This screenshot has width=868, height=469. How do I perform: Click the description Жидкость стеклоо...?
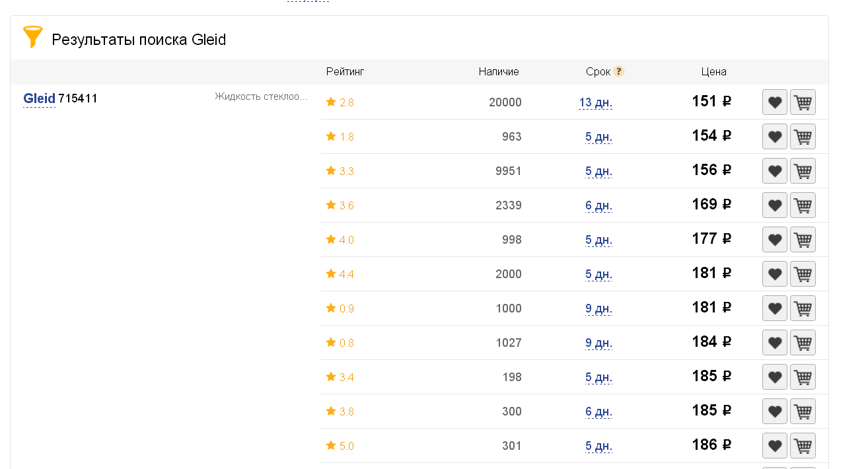pos(261,96)
